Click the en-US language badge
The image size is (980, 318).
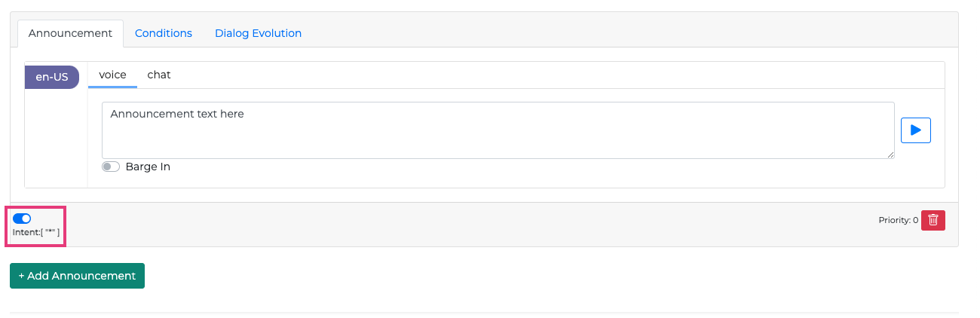point(52,77)
